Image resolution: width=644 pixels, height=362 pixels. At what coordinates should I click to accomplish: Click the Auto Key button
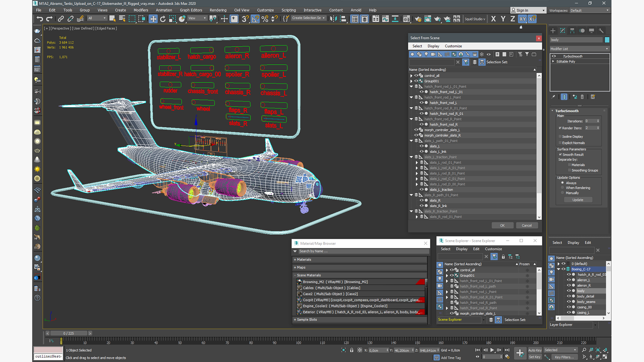535,350
